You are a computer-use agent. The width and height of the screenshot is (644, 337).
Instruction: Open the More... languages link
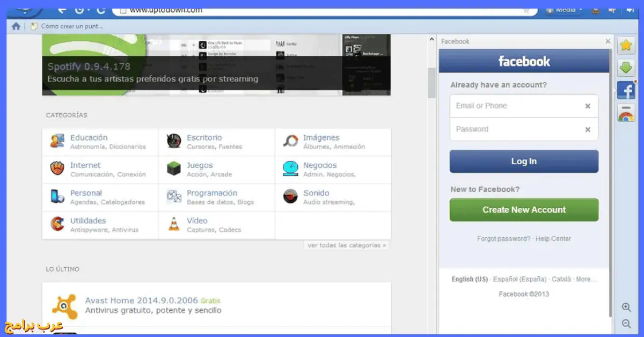click(x=586, y=279)
